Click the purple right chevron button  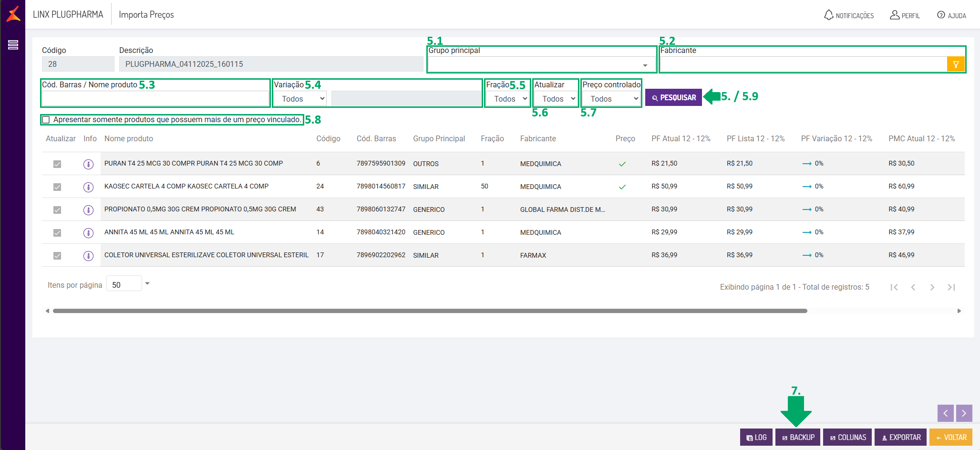(x=964, y=413)
